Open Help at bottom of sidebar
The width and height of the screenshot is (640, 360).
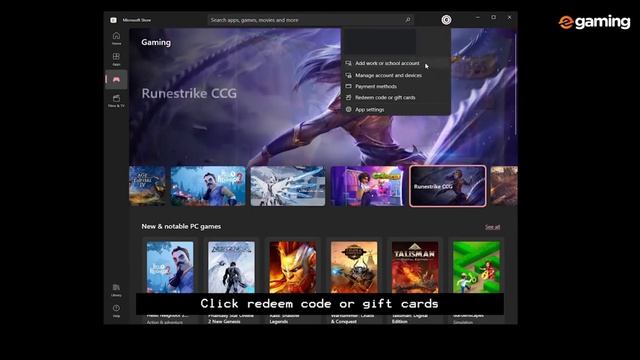click(116, 311)
